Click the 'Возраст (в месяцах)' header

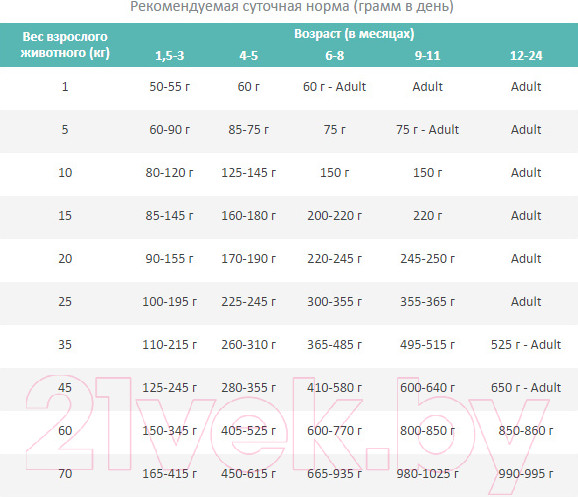tap(354, 34)
